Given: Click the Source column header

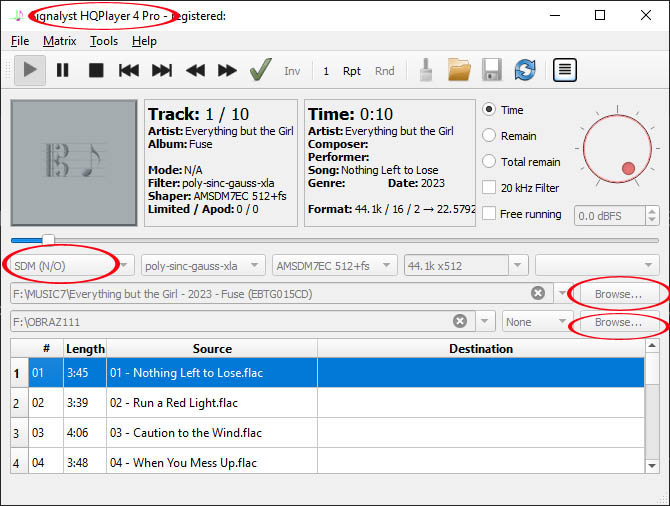Looking at the screenshot, I should click(212, 349).
